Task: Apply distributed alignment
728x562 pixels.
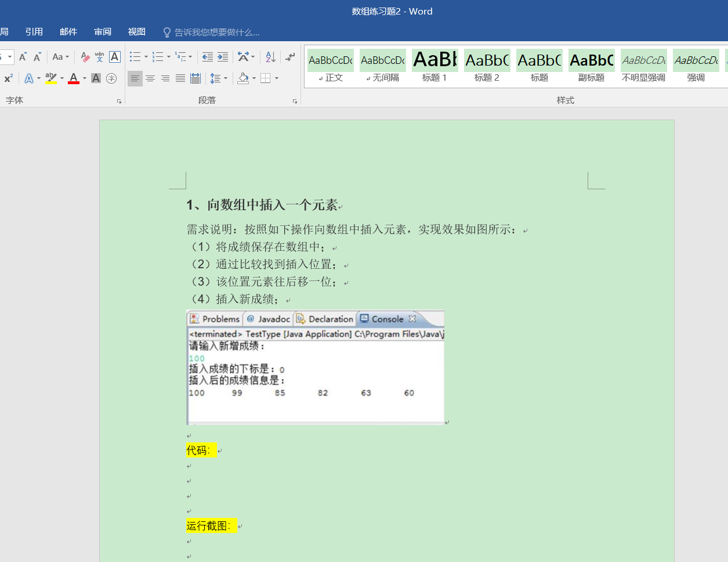Action: (x=195, y=78)
